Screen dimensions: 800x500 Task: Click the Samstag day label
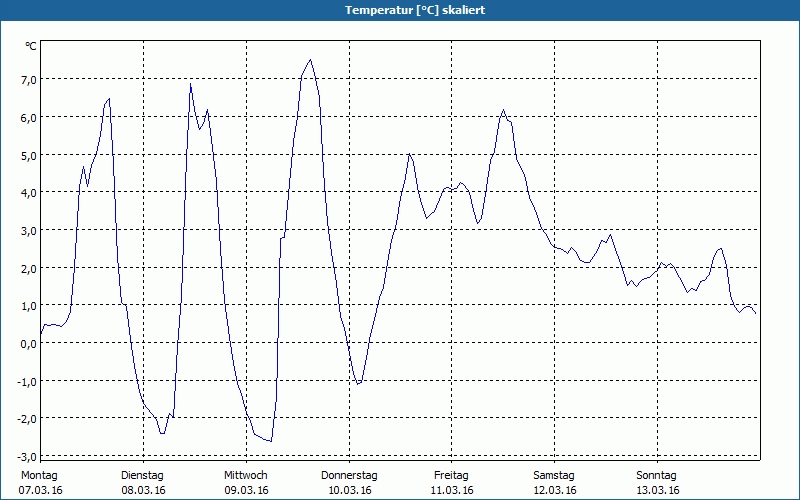point(554,476)
